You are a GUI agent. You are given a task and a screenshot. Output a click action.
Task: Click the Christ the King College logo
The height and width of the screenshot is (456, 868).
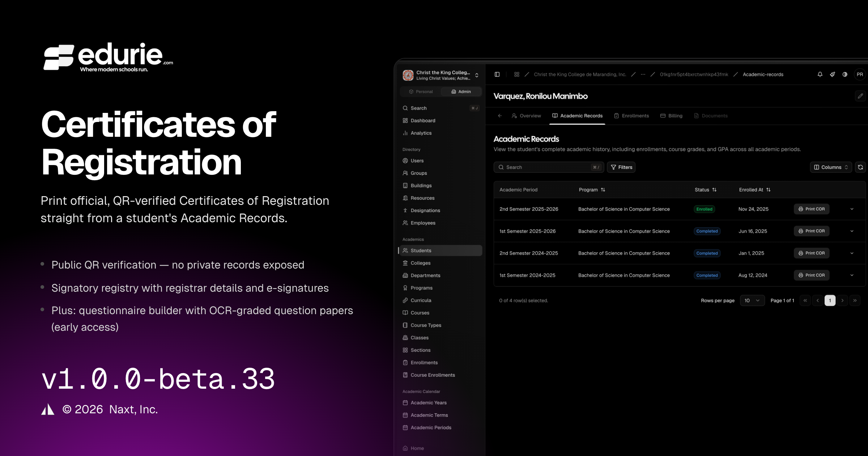408,75
